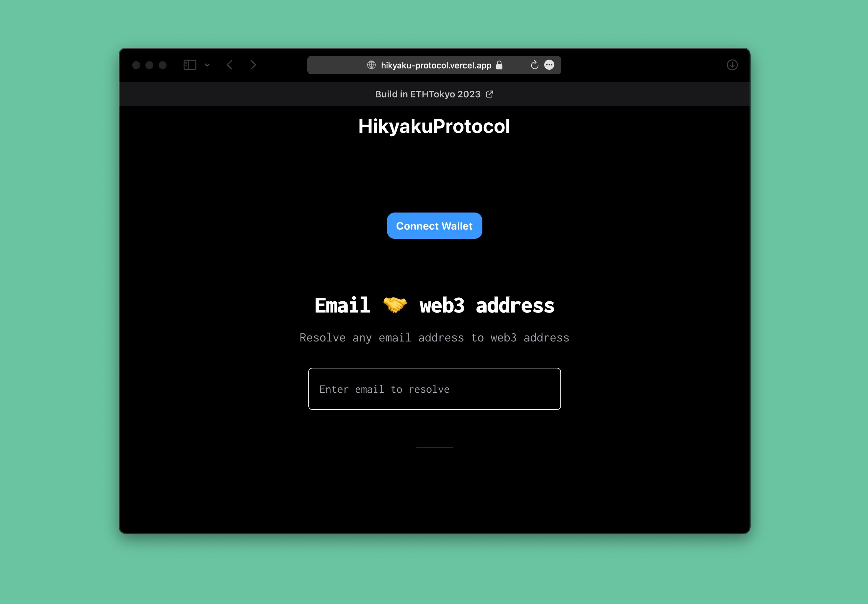Image resolution: width=868 pixels, height=604 pixels.
Task: Click the email input field
Action: coord(434,389)
